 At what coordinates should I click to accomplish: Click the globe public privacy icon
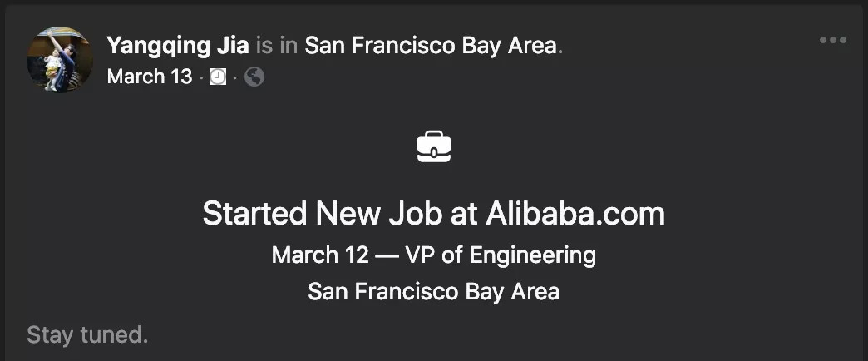point(255,77)
